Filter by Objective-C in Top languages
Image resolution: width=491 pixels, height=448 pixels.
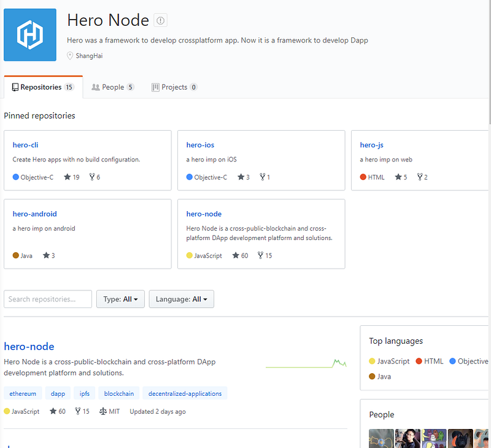tap(469, 361)
